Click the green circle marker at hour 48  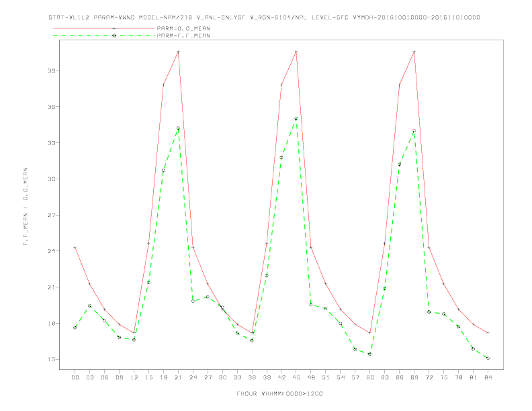(311, 304)
